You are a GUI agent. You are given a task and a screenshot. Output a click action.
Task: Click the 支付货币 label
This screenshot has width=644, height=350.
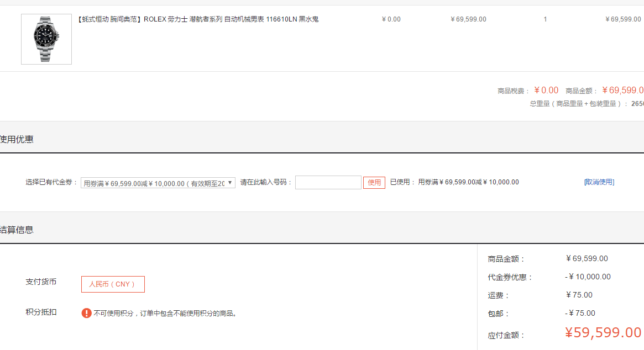click(x=41, y=282)
